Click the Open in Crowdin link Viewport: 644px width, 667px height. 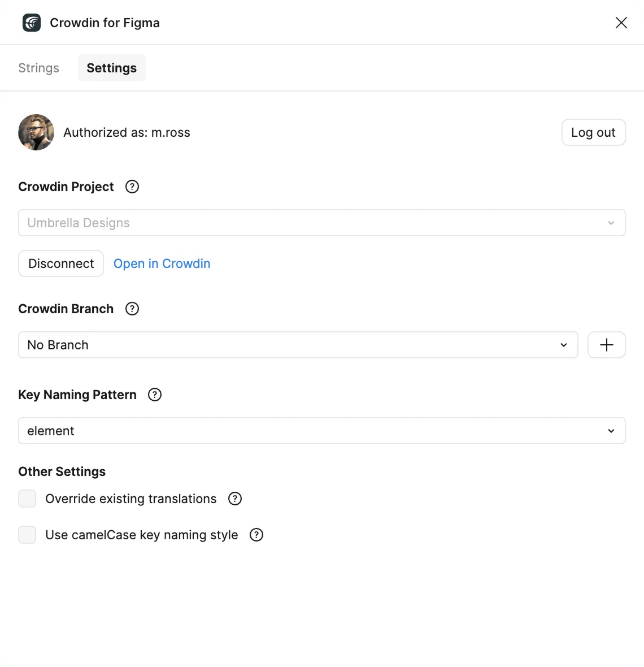(162, 263)
